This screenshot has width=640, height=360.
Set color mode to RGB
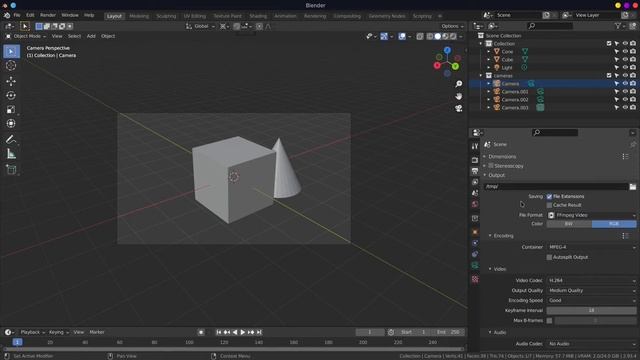pos(614,224)
